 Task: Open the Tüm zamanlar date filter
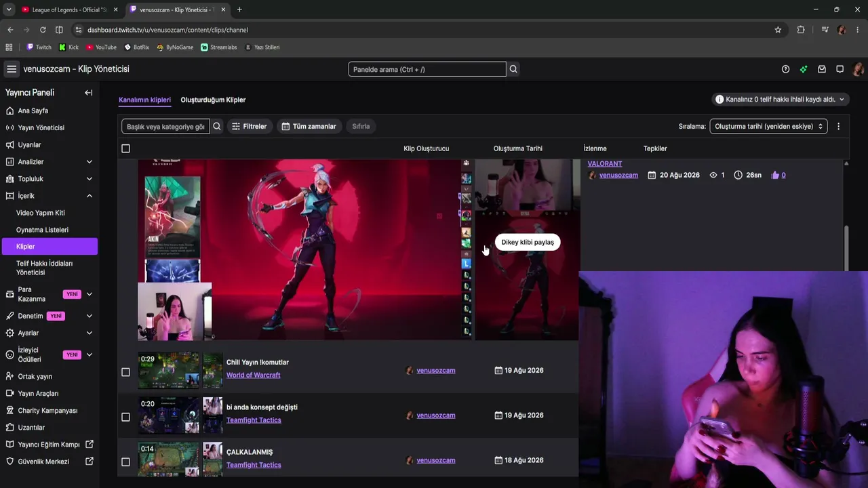point(309,126)
